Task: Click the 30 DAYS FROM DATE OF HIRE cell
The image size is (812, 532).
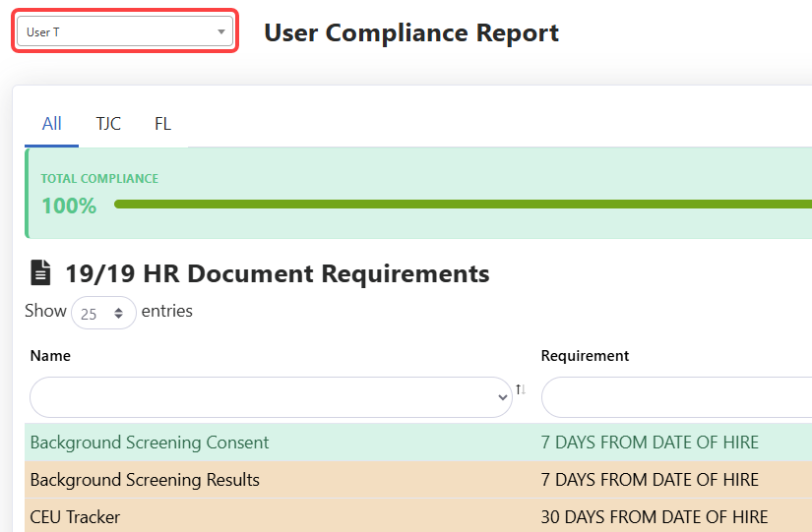Action: (x=654, y=516)
